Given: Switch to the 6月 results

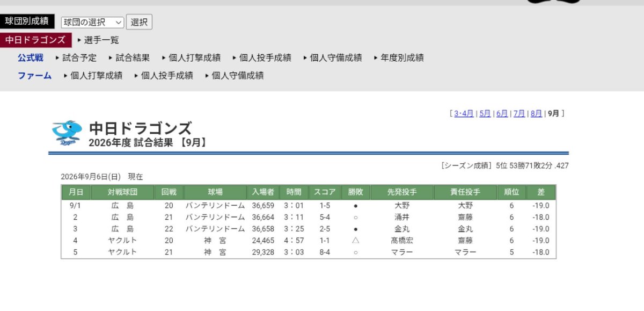Looking at the screenshot, I should (502, 113).
